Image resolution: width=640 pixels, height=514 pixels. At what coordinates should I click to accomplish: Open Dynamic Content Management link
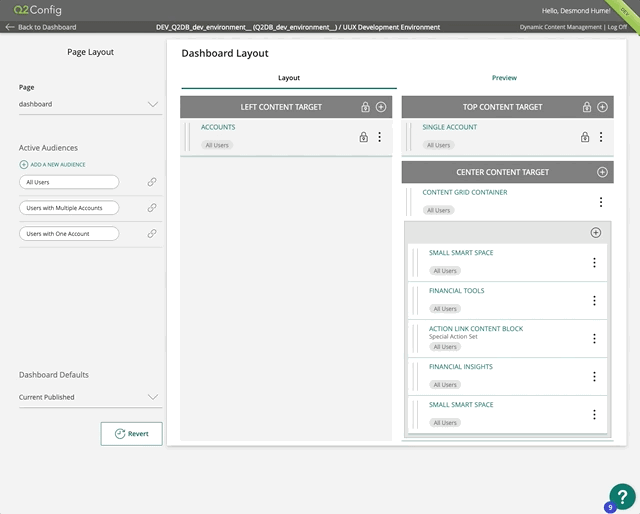coord(560,27)
